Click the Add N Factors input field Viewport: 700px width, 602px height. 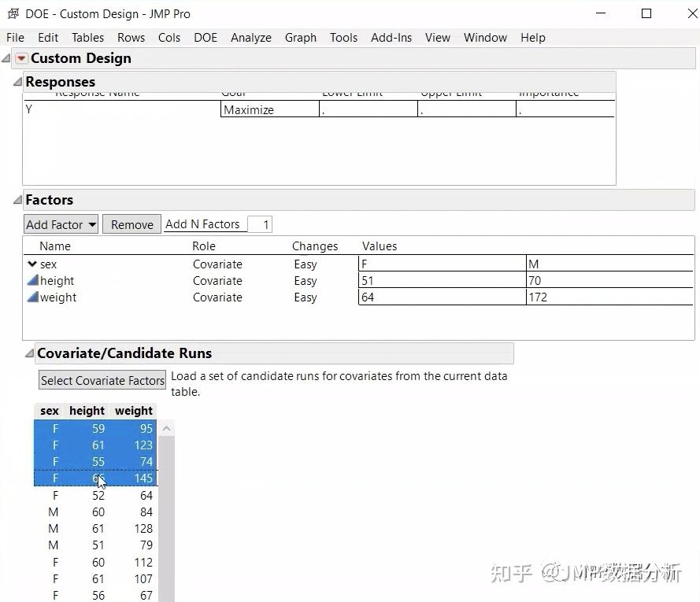pos(260,224)
